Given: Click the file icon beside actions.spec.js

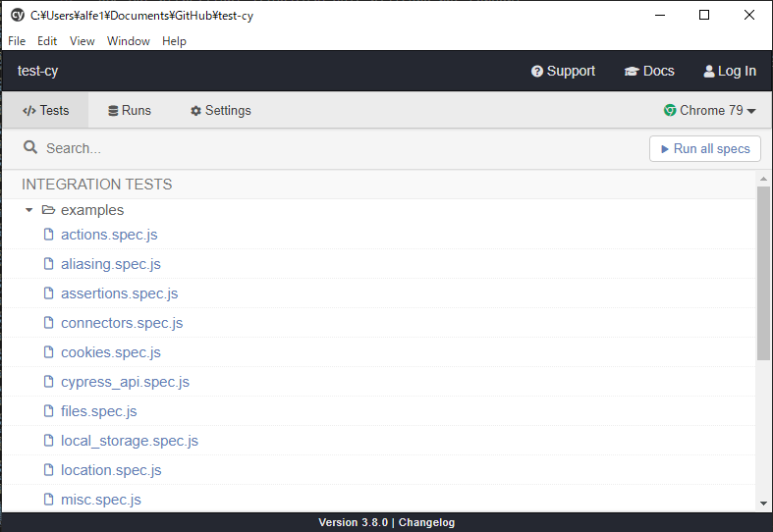Looking at the screenshot, I should click(x=48, y=234).
